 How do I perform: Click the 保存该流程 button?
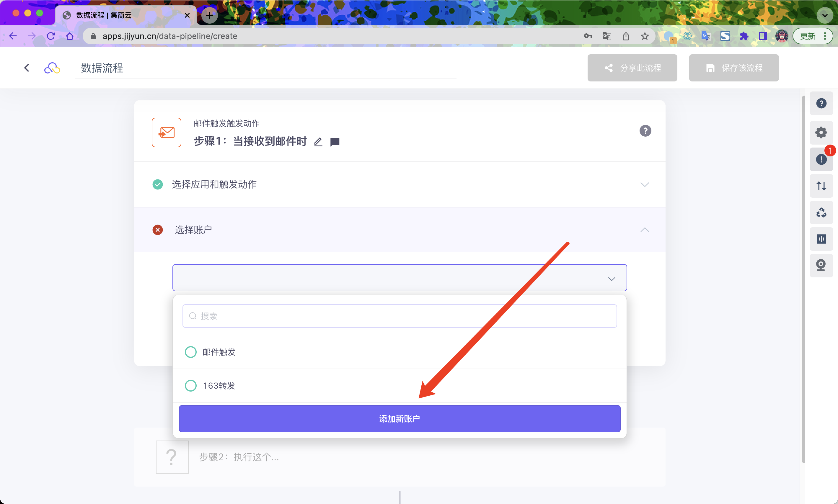click(x=734, y=68)
